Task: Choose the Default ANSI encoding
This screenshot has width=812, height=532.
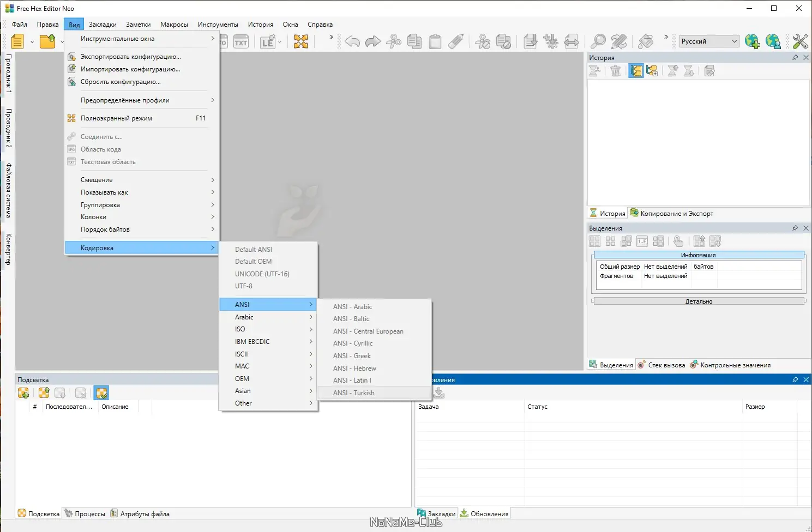Action: point(268,250)
